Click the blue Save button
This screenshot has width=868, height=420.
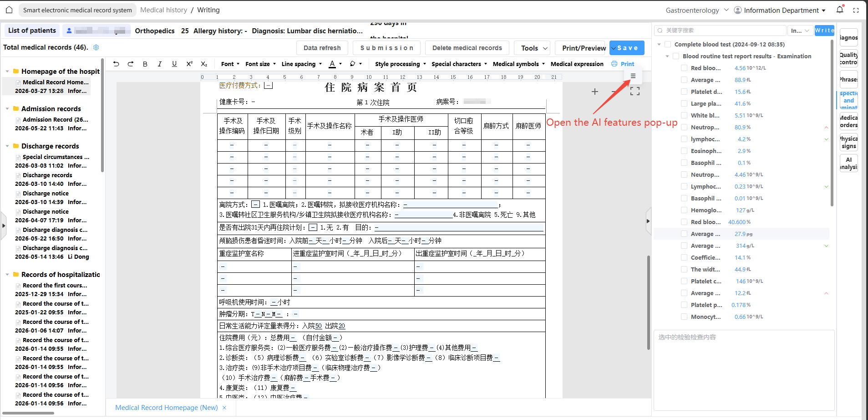click(x=627, y=48)
